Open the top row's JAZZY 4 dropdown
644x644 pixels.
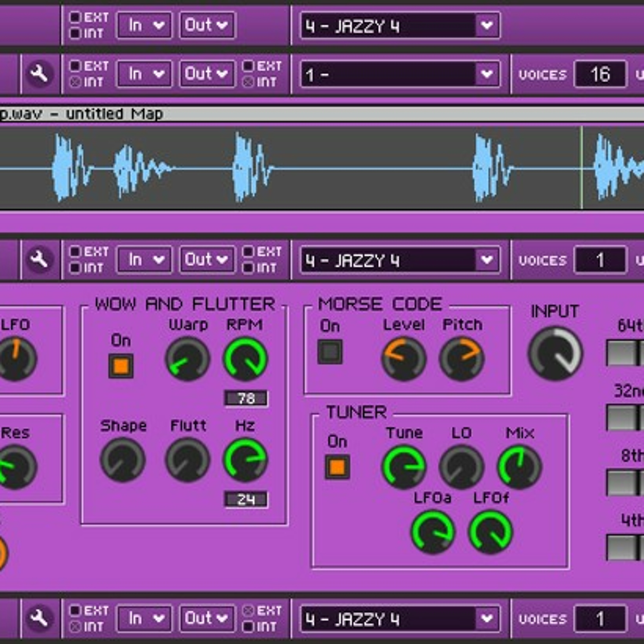pos(487,25)
